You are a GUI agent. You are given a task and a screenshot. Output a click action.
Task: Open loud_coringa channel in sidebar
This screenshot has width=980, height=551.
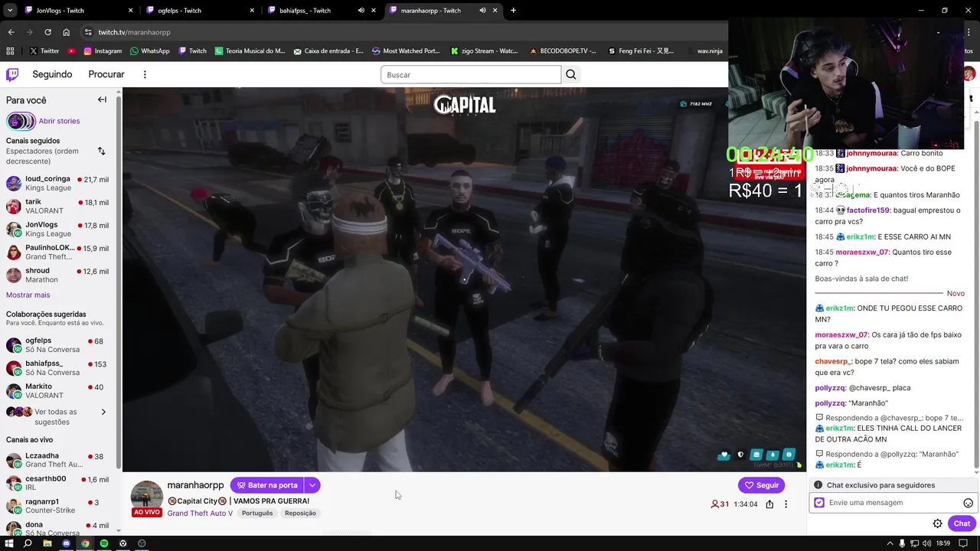pyautogui.click(x=57, y=184)
